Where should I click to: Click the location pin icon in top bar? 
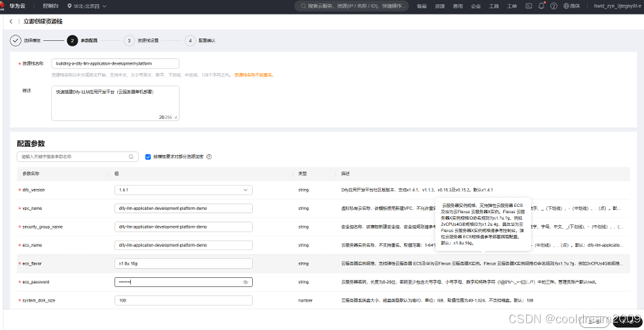tap(69, 6)
